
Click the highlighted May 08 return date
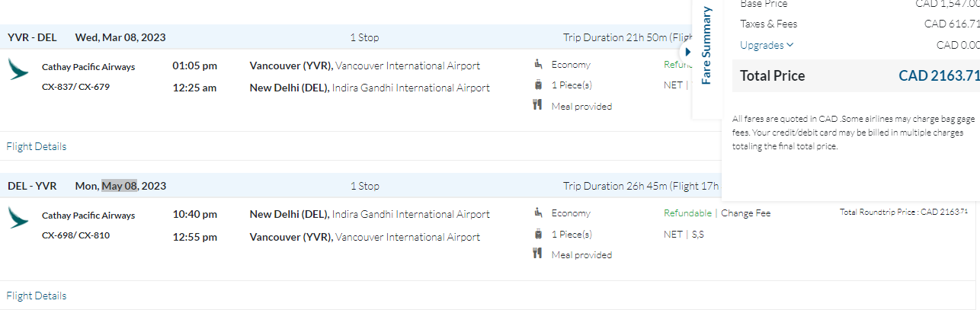[119, 186]
